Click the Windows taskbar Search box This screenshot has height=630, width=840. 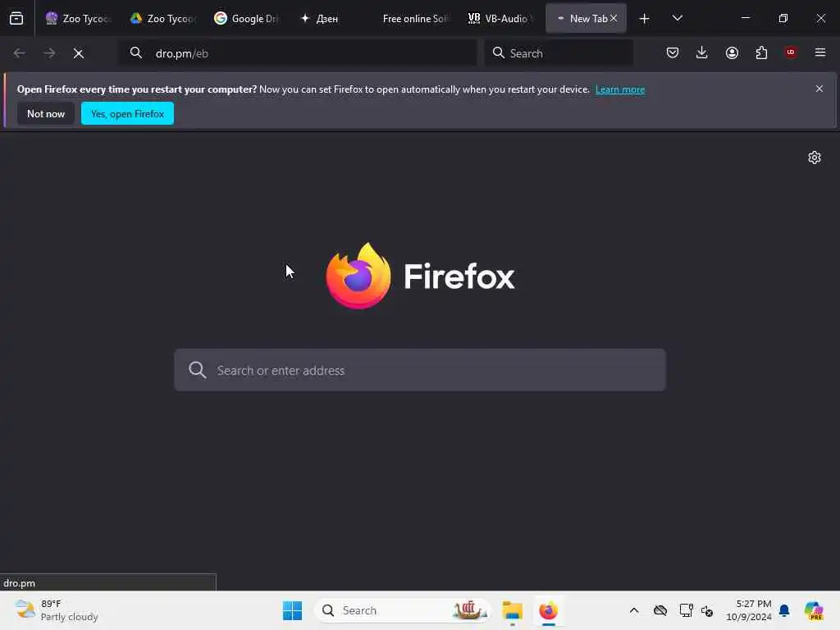point(403,610)
